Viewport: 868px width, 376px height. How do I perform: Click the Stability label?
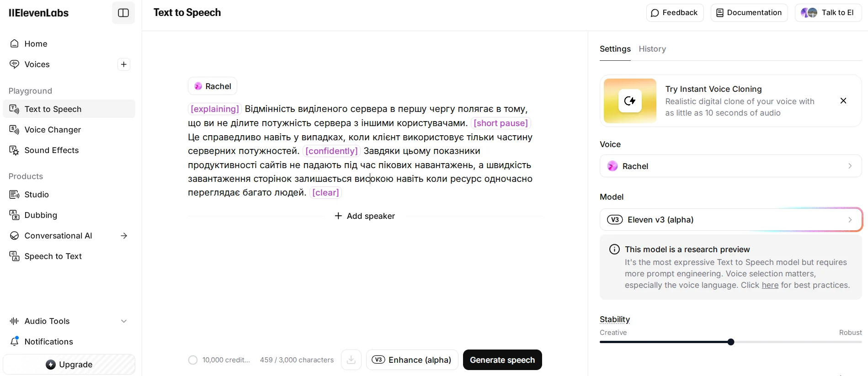pyautogui.click(x=615, y=319)
